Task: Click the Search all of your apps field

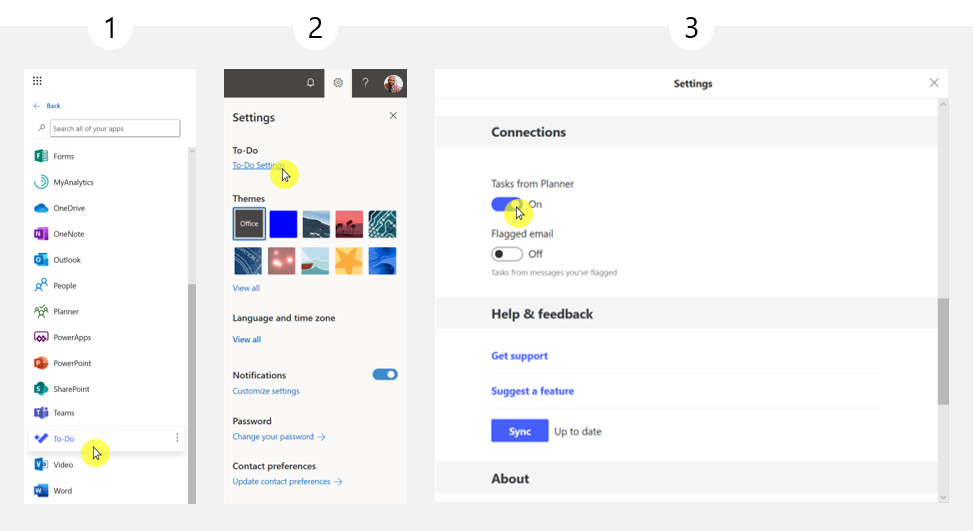Action: tap(115, 128)
